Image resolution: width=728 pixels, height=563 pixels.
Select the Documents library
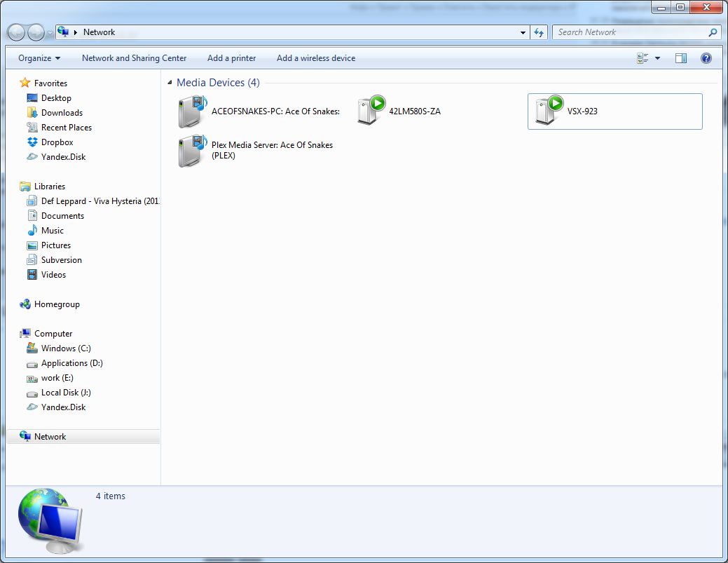[x=62, y=216]
